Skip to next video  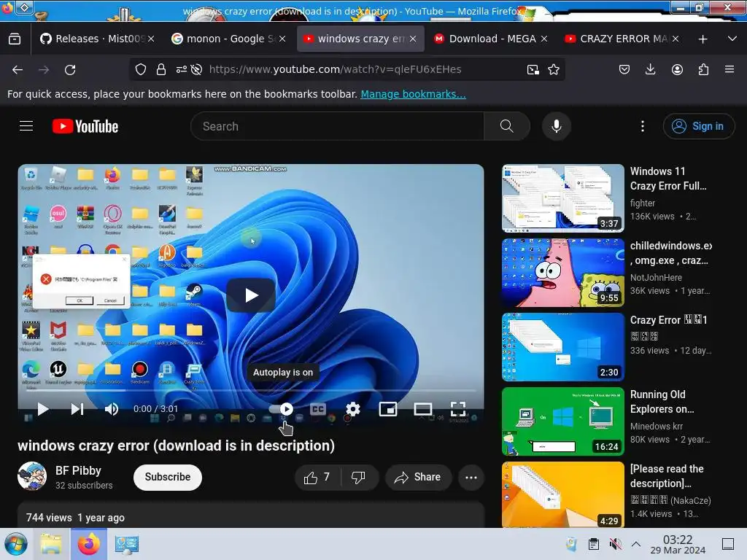[77, 409]
